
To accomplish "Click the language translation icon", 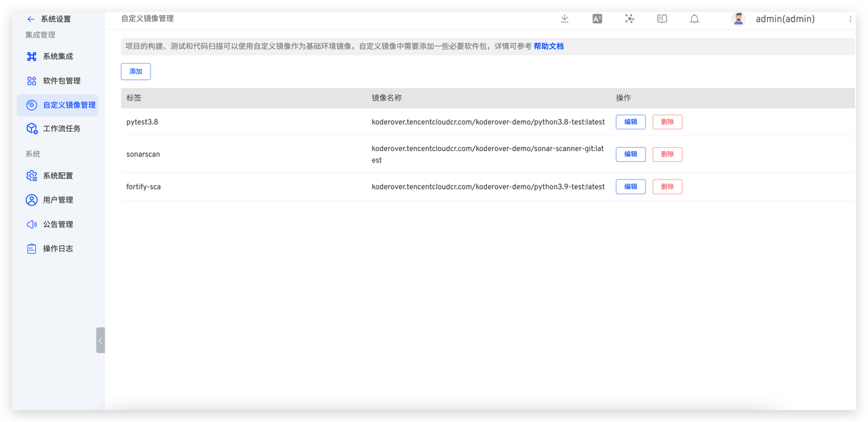I will tap(597, 19).
